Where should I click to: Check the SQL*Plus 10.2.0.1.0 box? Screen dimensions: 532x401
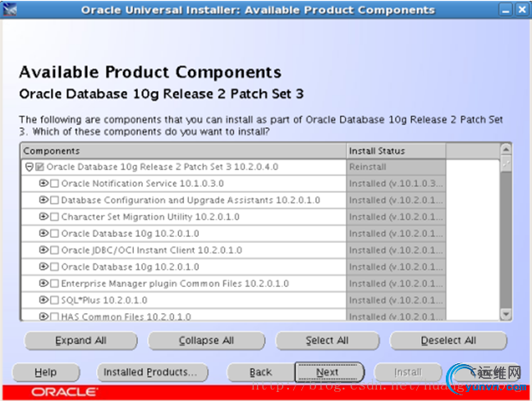pos(54,300)
